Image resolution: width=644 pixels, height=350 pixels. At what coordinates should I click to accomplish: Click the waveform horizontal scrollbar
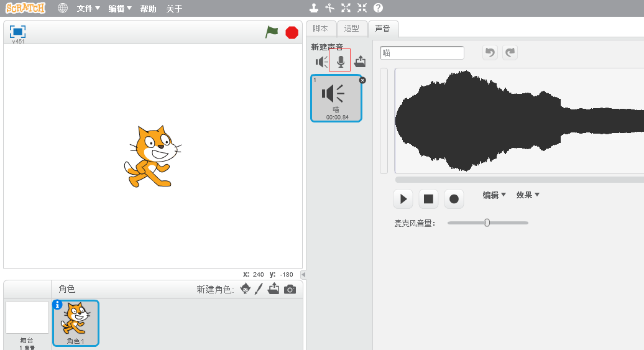pyautogui.click(x=519, y=180)
